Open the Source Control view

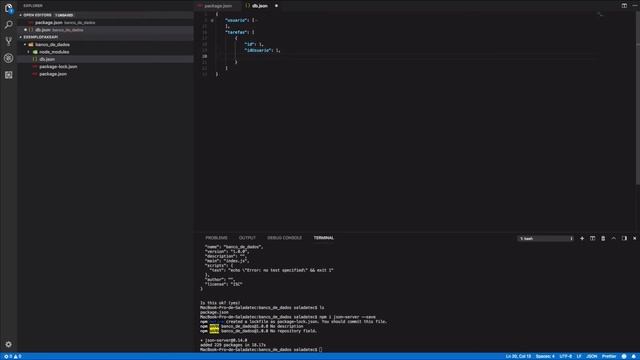click(x=9, y=41)
